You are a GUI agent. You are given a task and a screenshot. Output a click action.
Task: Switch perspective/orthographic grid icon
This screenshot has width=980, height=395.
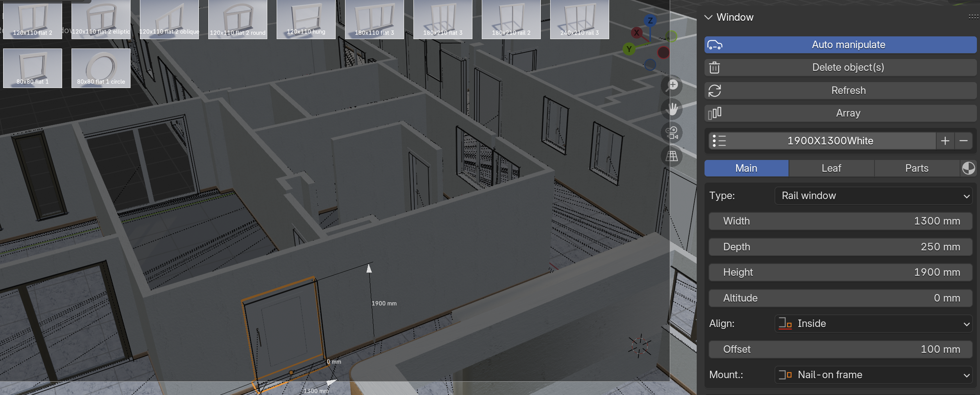click(671, 156)
